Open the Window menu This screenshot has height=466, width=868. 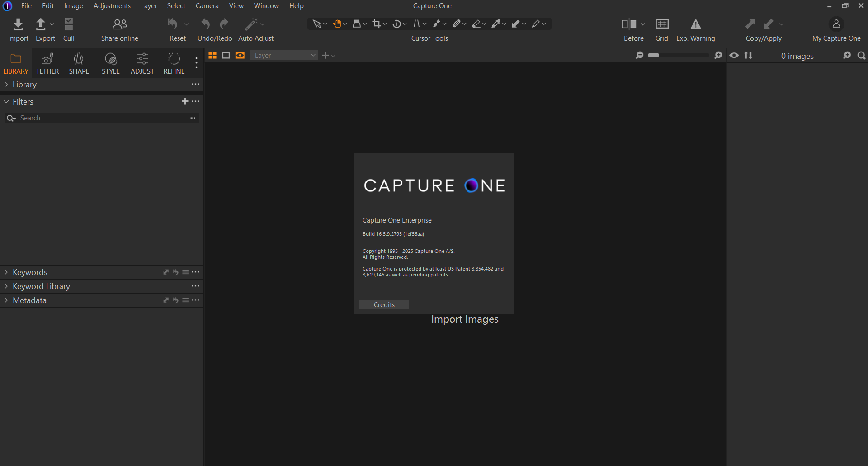(266, 6)
